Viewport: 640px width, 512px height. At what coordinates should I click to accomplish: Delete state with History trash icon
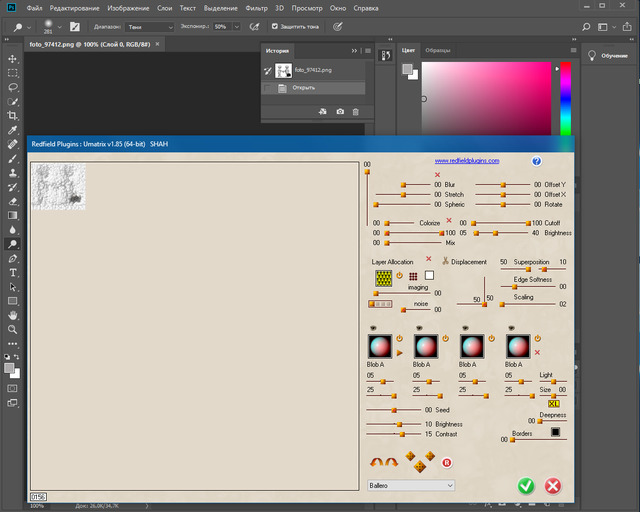(356, 112)
